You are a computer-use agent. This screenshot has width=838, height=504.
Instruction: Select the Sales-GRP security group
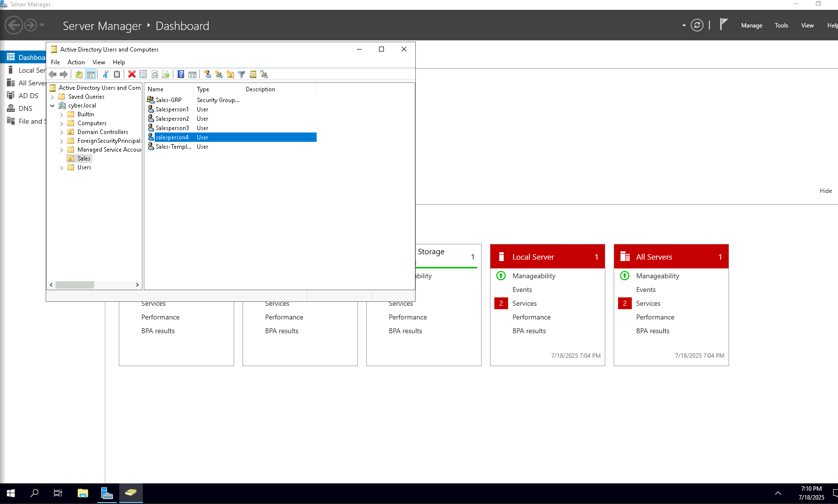coord(168,100)
